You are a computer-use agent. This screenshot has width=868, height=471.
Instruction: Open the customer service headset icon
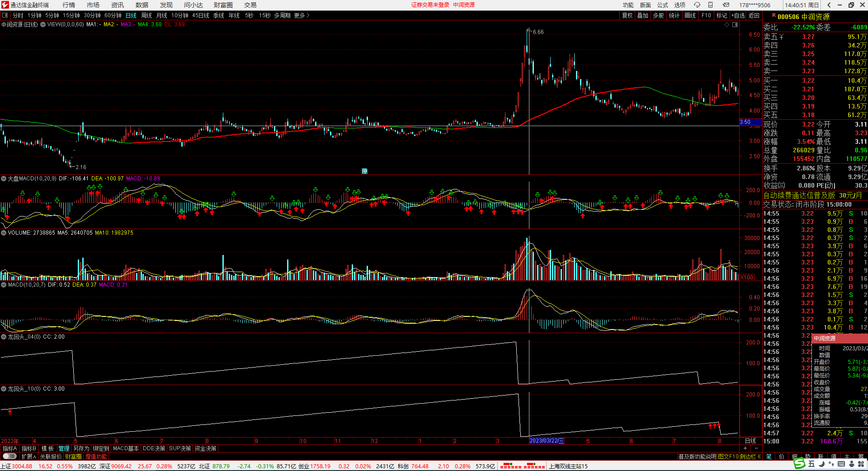point(697,5)
